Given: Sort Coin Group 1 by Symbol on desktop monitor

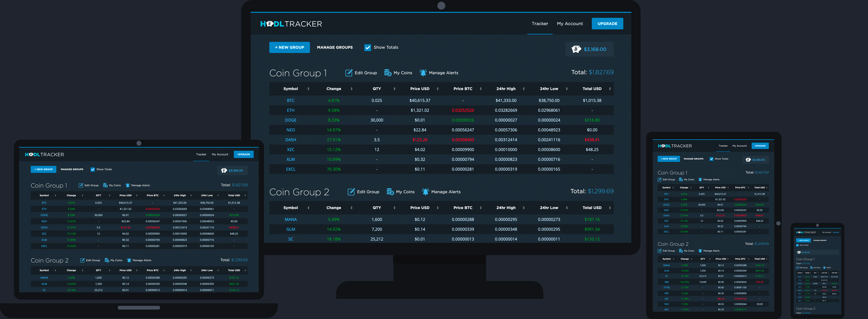Looking at the screenshot, I should [x=291, y=89].
